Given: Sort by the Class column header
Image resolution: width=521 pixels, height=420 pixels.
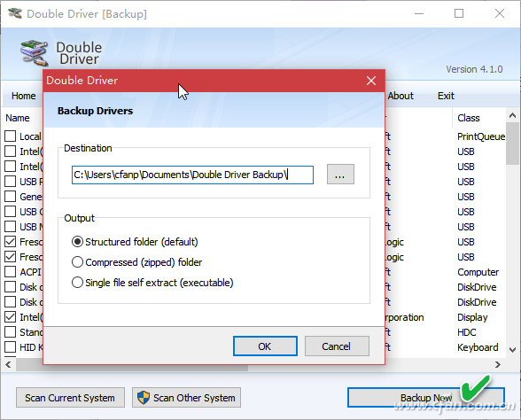Looking at the screenshot, I should 469,118.
